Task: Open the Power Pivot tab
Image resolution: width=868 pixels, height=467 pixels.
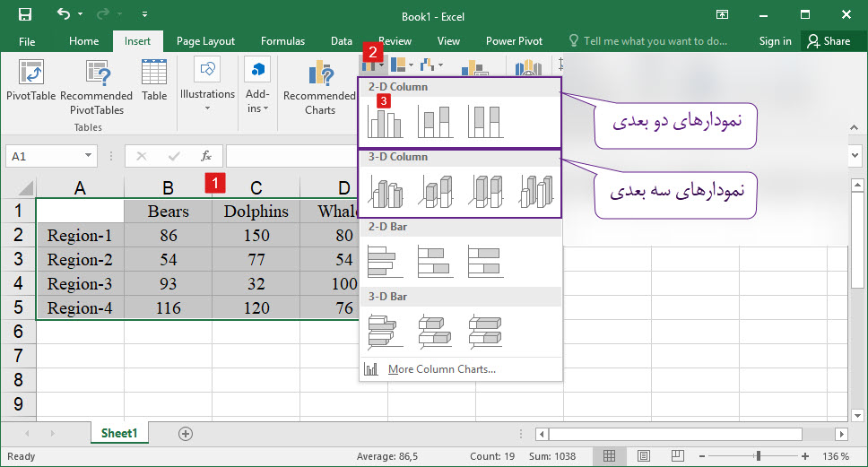Action: click(x=515, y=41)
